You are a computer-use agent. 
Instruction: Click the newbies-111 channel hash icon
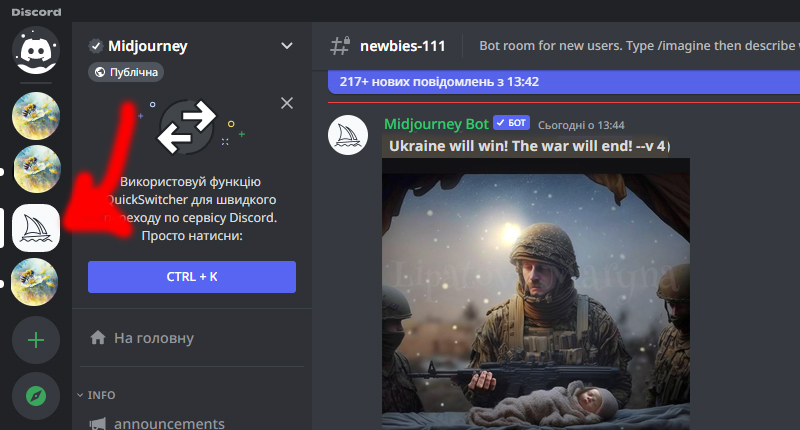pos(340,46)
